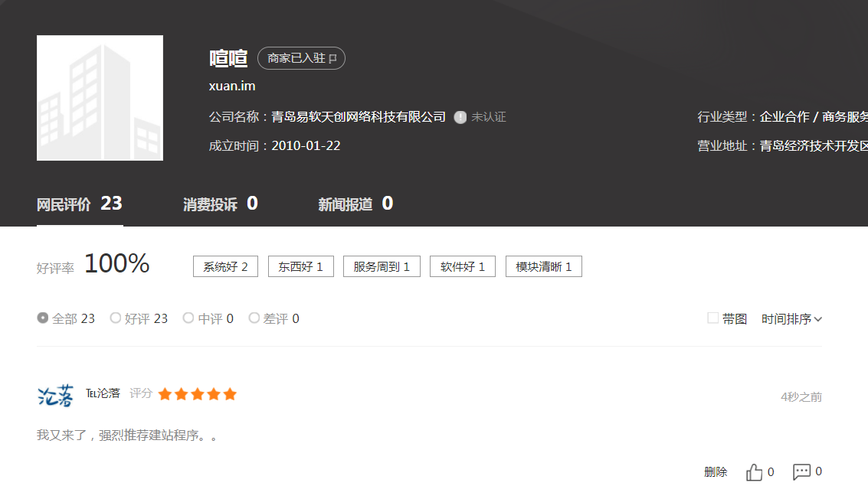Screen dimensions: 868x486
Task: Switch to the 网民评价 tab
Action: (80, 204)
